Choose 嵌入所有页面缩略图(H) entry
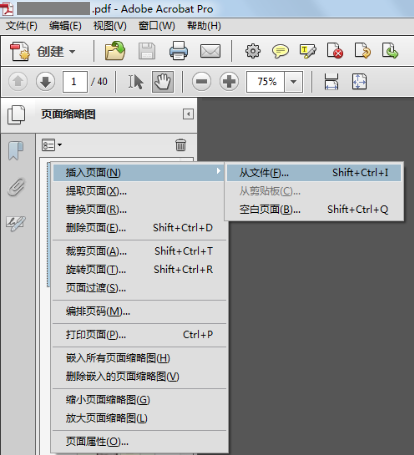Viewport: 414px width, 455px height. [x=139, y=358]
